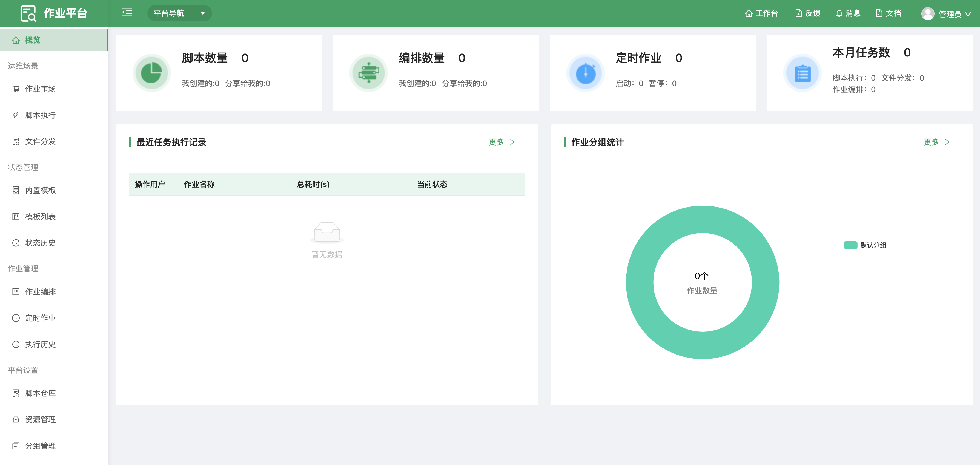The width and height of the screenshot is (980, 465).
Task: Click the lightning icon beside 脚本执行
Action: coord(16,115)
